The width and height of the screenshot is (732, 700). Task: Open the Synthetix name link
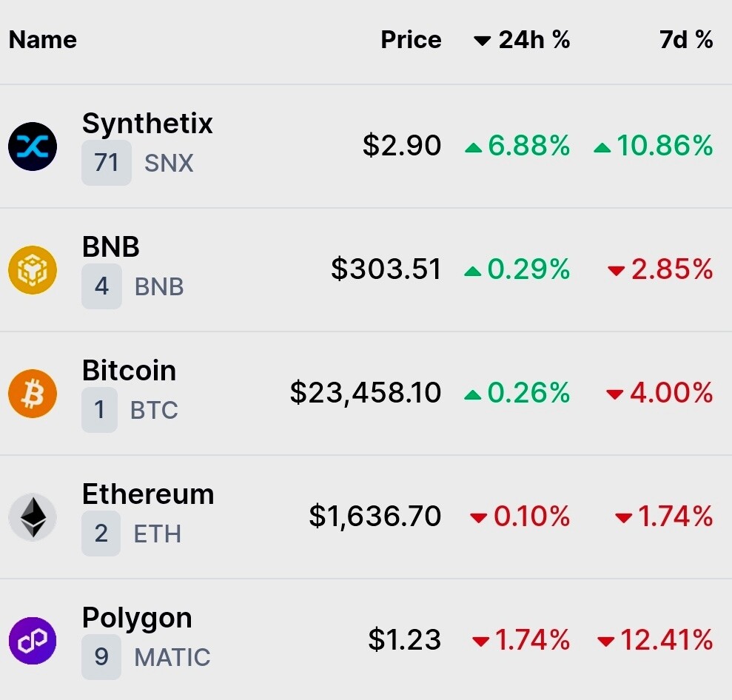[147, 123]
